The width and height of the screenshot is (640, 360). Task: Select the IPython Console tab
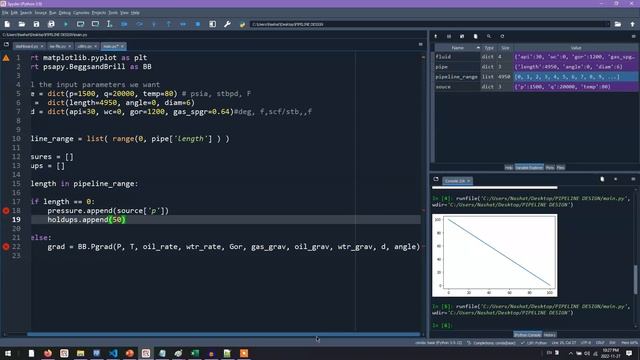click(x=527, y=335)
